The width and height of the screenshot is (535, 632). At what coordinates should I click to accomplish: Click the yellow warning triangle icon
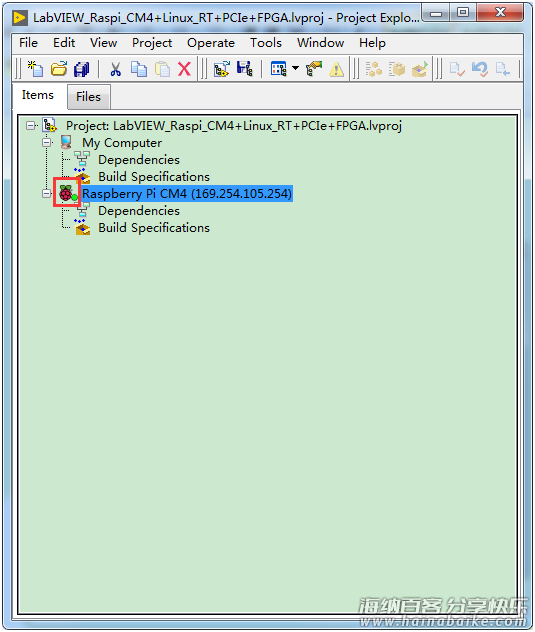click(x=336, y=69)
